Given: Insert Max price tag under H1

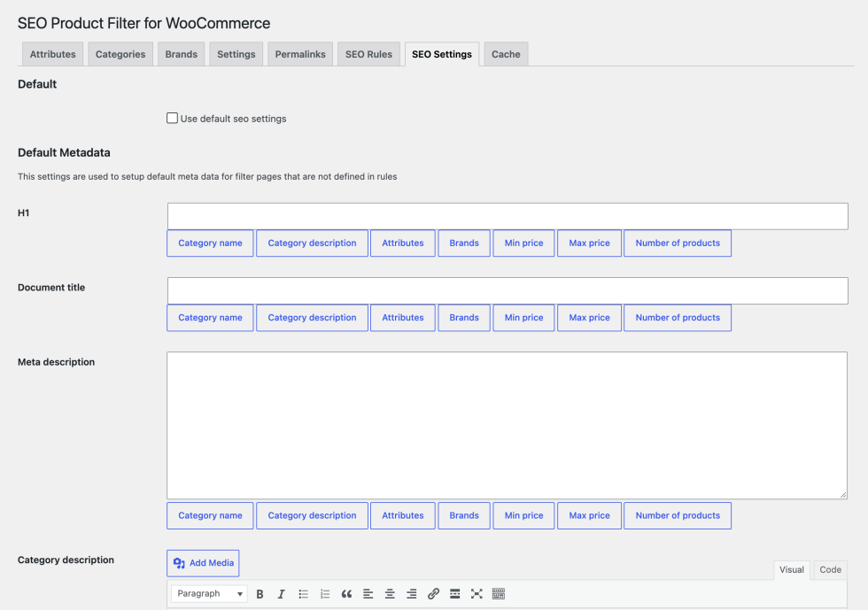Looking at the screenshot, I should tap(590, 243).
